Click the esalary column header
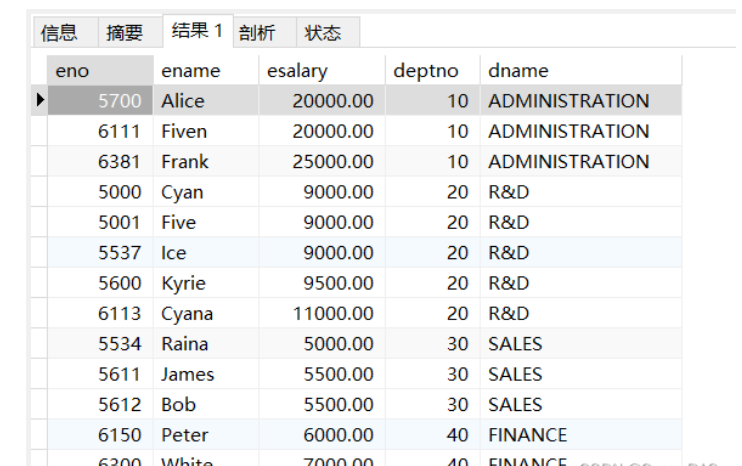This screenshot has width=742, height=466. click(x=321, y=70)
